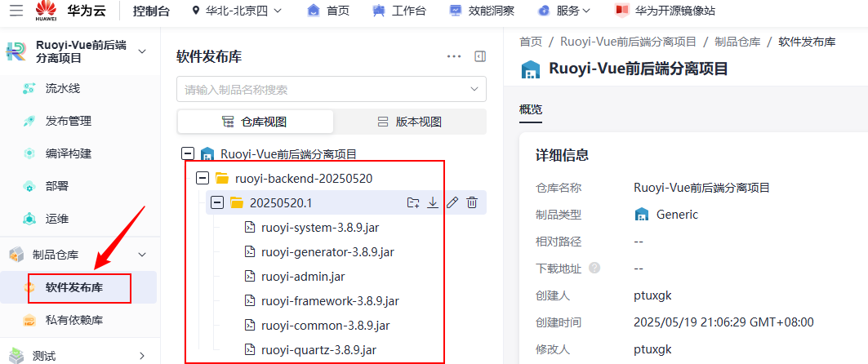The width and height of the screenshot is (868, 364).
Task: Collapse the 软件发布库 side panel
Action: point(480,56)
